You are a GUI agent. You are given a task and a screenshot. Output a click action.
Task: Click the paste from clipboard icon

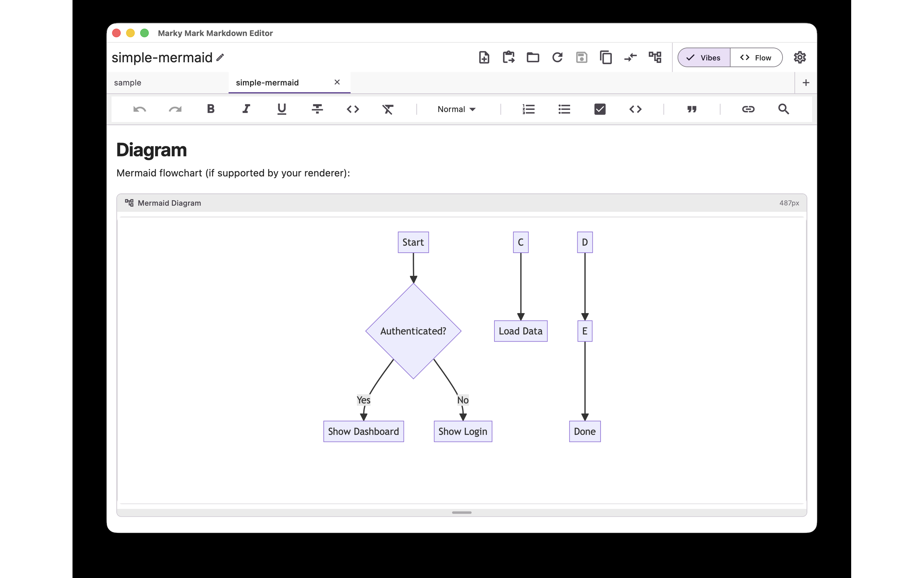click(508, 57)
